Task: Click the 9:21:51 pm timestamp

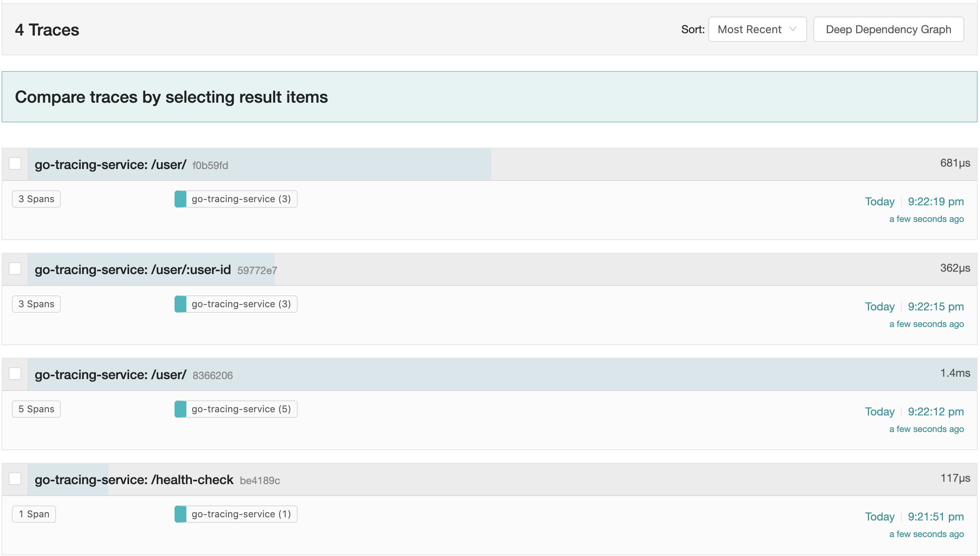Action: pos(935,517)
